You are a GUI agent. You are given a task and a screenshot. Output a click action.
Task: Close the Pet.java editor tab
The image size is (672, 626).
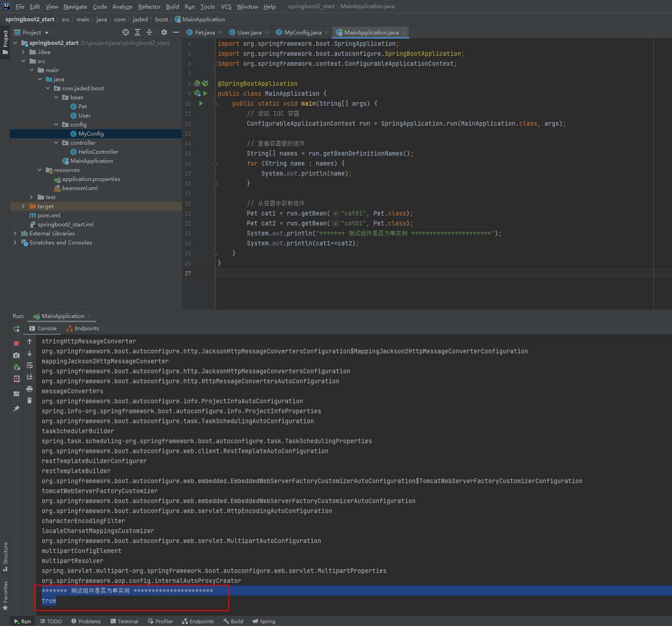click(x=220, y=32)
